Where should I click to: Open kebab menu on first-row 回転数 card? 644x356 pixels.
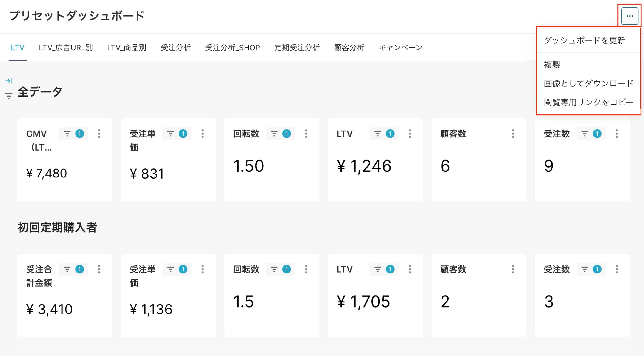click(306, 134)
